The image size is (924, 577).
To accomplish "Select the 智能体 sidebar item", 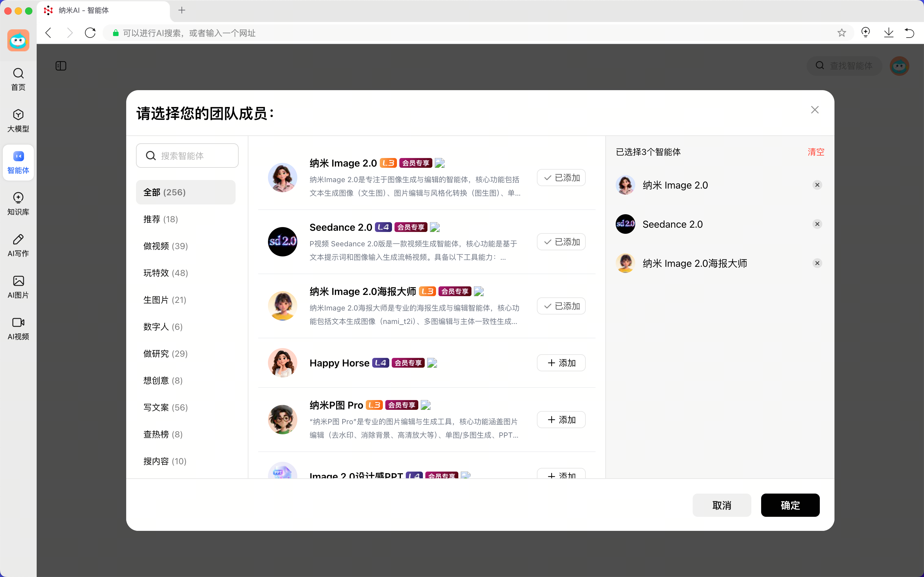I will pyautogui.click(x=18, y=163).
